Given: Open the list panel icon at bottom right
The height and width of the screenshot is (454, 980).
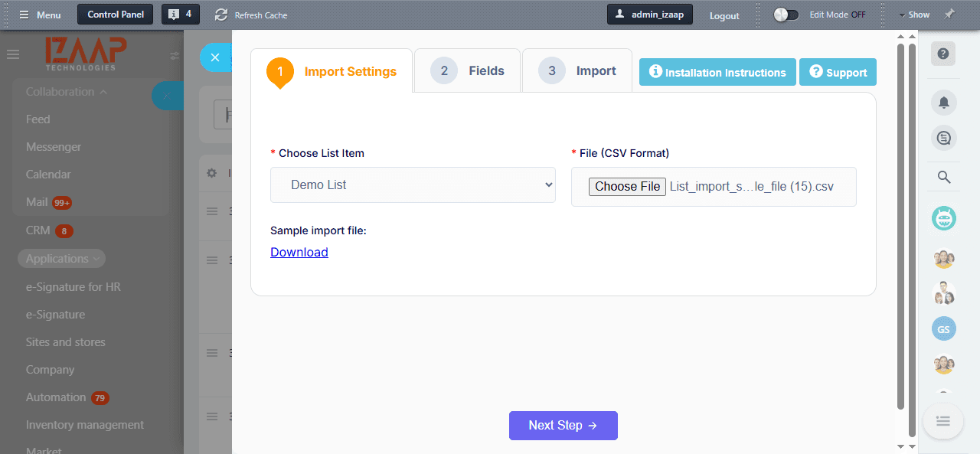Looking at the screenshot, I should point(943,421).
